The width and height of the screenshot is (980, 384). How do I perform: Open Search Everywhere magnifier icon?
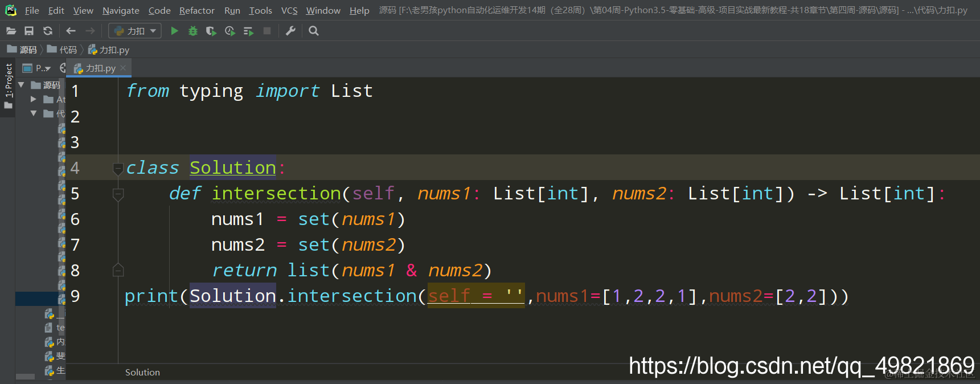314,31
